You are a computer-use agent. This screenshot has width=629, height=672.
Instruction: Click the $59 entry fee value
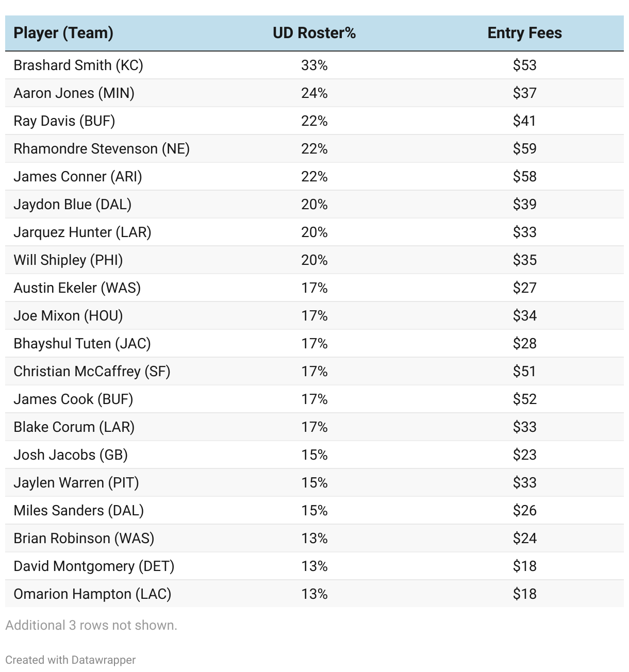(x=525, y=148)
